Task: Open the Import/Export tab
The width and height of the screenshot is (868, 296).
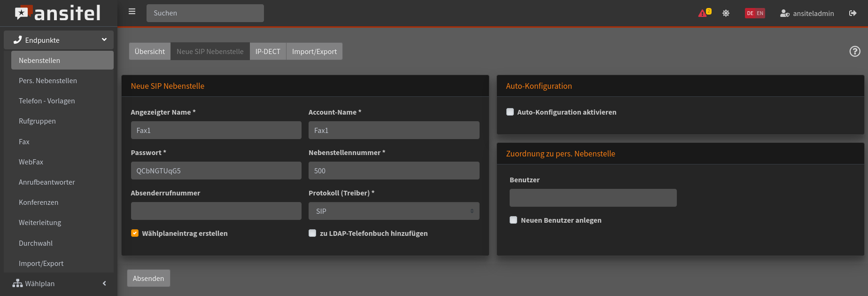Action: pos(314,51)
